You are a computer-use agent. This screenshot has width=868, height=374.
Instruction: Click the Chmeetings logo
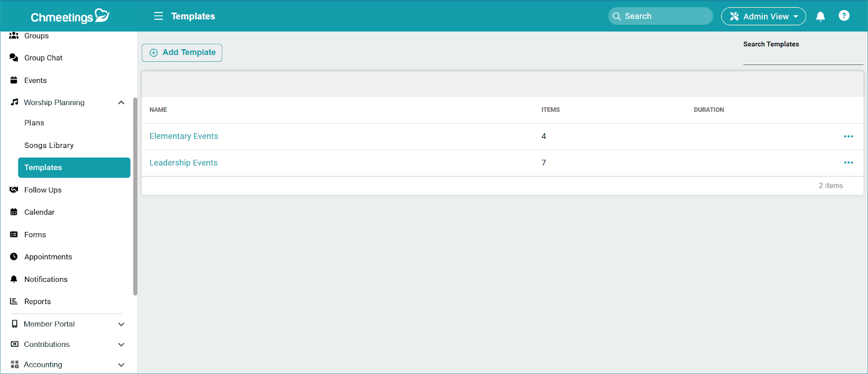pyautogui.click(x=69, y=16)
